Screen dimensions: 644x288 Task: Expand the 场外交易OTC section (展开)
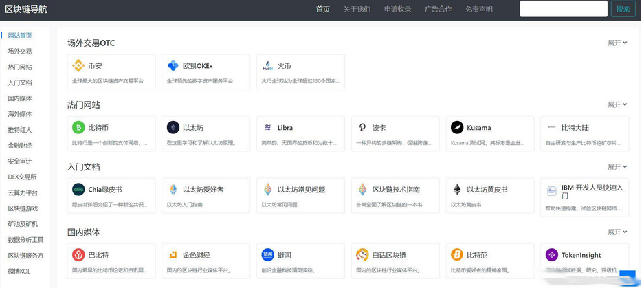[x=617, y=43]
